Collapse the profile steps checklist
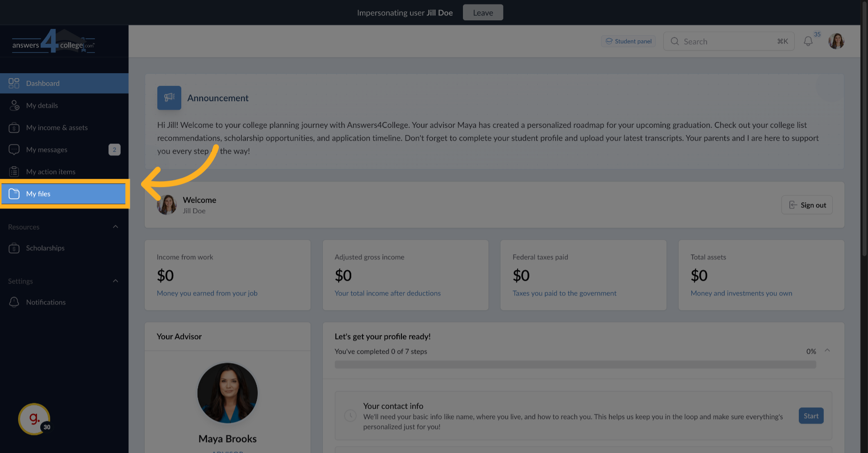Image resolution: width=868 pixels, height=453 pixels. coord(827,350)
